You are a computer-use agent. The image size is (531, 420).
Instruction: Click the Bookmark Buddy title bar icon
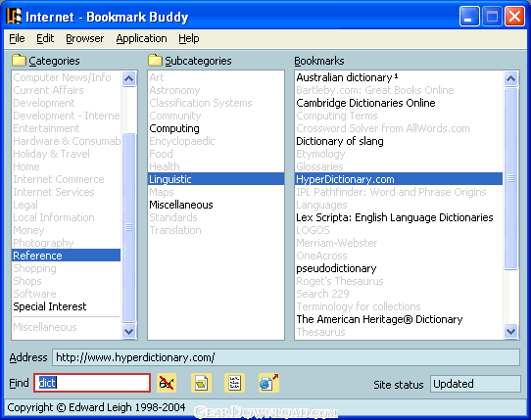15,16
